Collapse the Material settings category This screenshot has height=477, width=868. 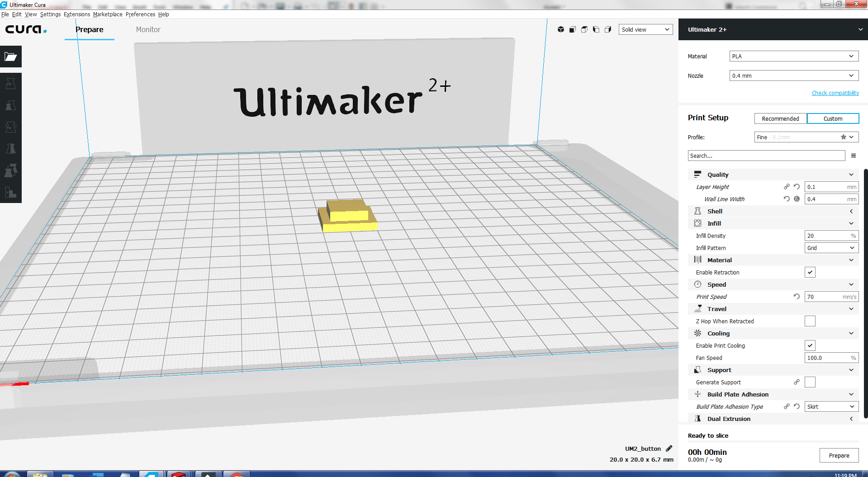click(773, 260)
